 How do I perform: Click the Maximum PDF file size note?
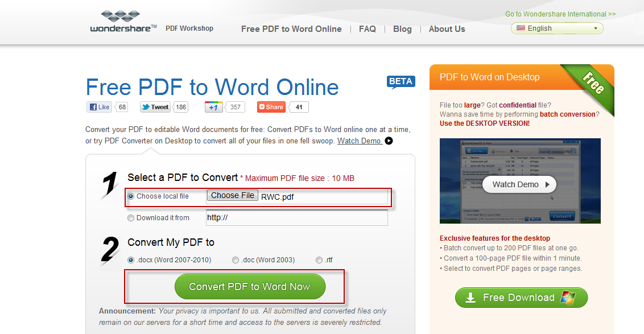[x=298, y=178]
